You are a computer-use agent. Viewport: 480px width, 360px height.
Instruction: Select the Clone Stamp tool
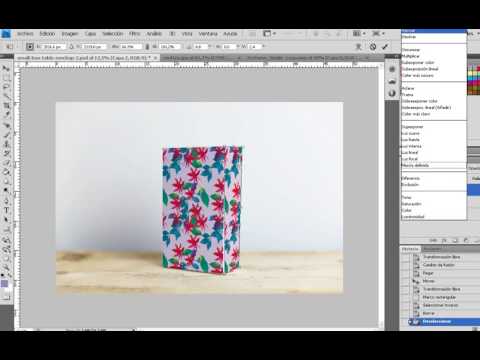click(x=6, y=144)
